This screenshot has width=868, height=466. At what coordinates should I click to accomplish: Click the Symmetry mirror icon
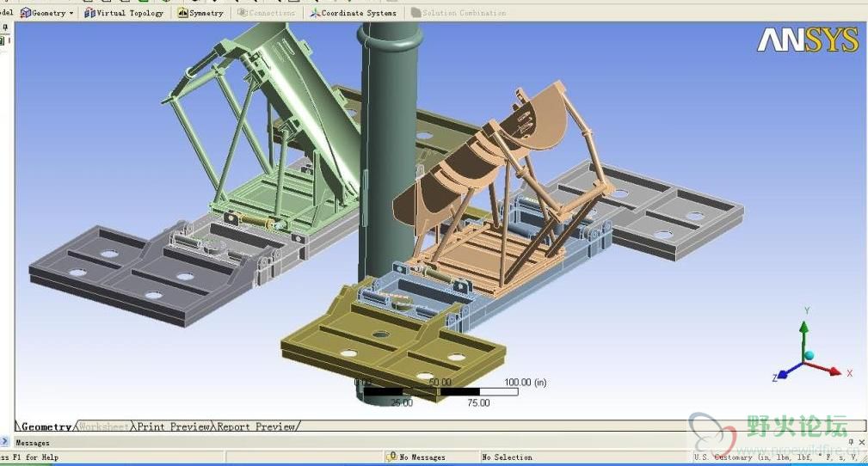tap(182, 12)
